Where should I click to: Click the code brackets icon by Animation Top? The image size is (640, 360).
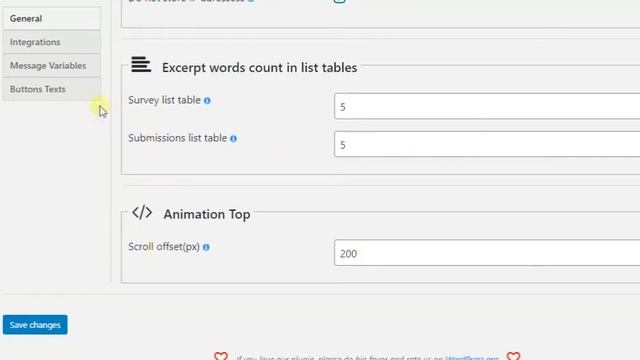click(x=142, y=213)
